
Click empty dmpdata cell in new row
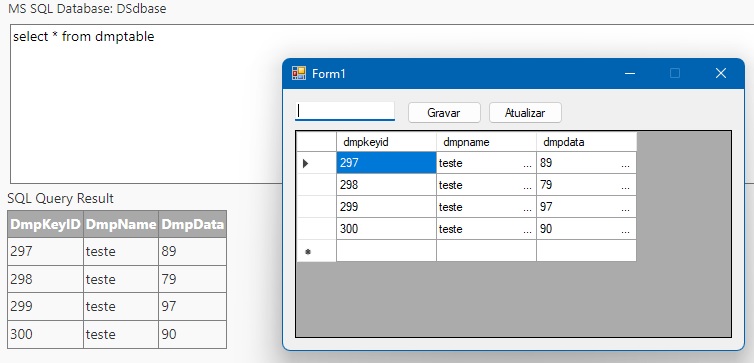point(586,251)
